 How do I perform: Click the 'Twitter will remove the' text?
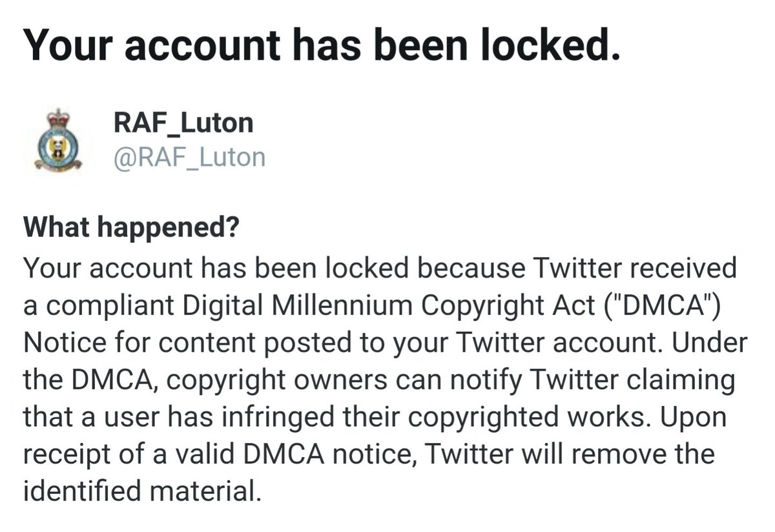pyautogui.click(x=572, y=453)
